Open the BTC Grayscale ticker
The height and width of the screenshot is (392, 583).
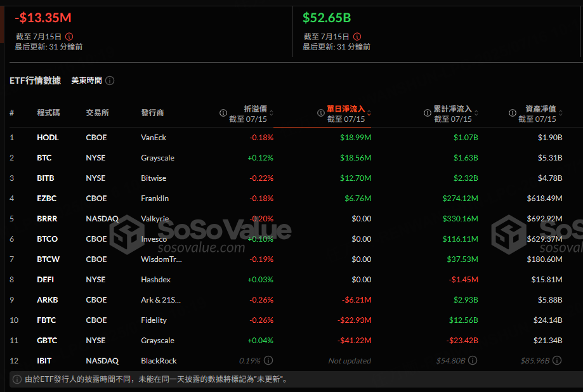(x=44, y=158)
